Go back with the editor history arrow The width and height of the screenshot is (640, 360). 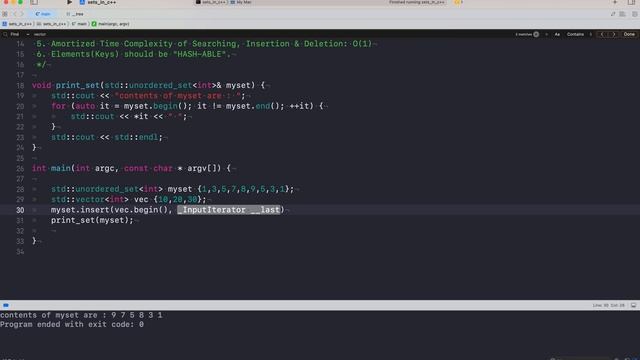tap(15, 14)
